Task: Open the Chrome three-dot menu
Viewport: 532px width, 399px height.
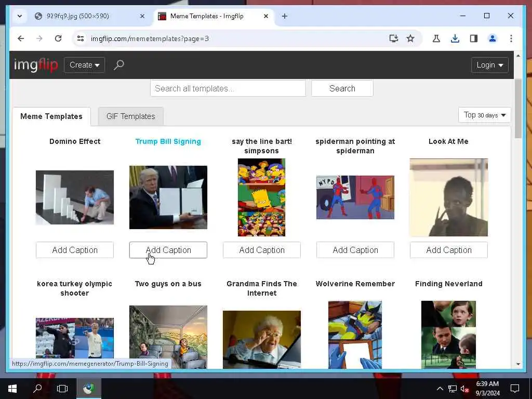Action: pos(511,38)
